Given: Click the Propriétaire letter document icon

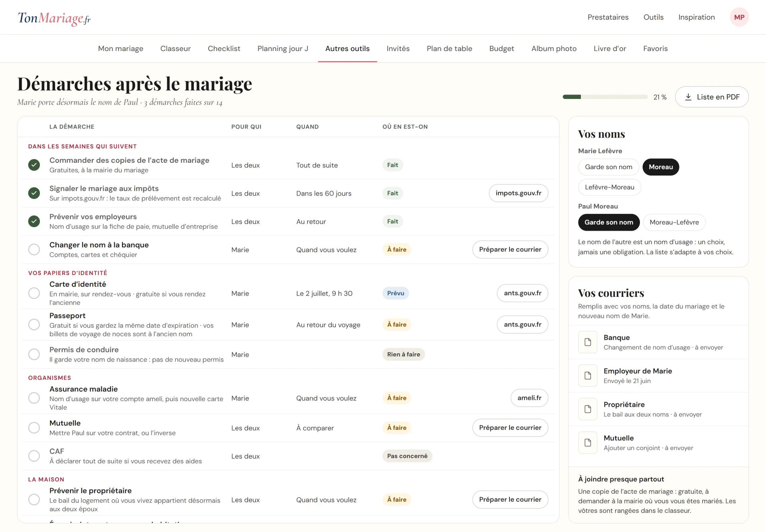Looking at the screenshot, I should [588, 409].
